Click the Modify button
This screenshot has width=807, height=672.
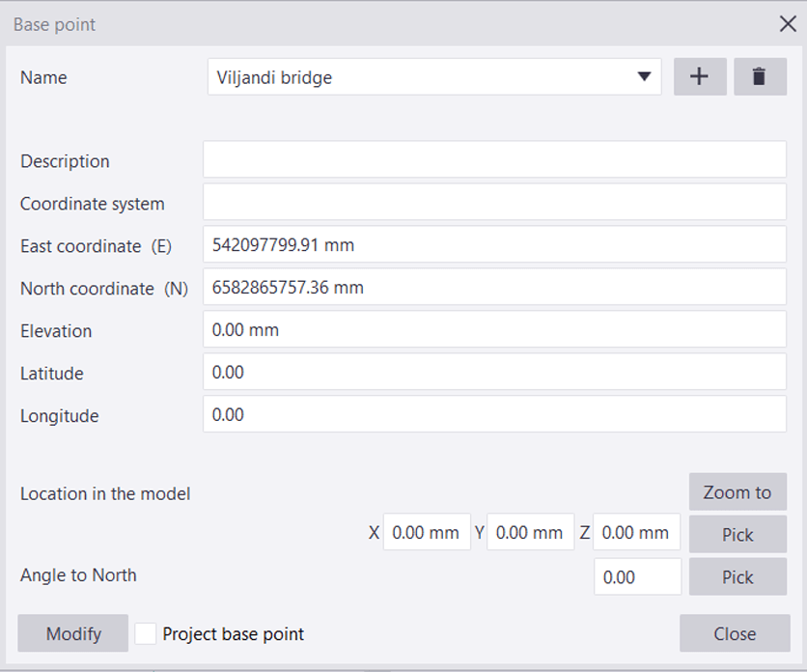[x=73, y=633]
